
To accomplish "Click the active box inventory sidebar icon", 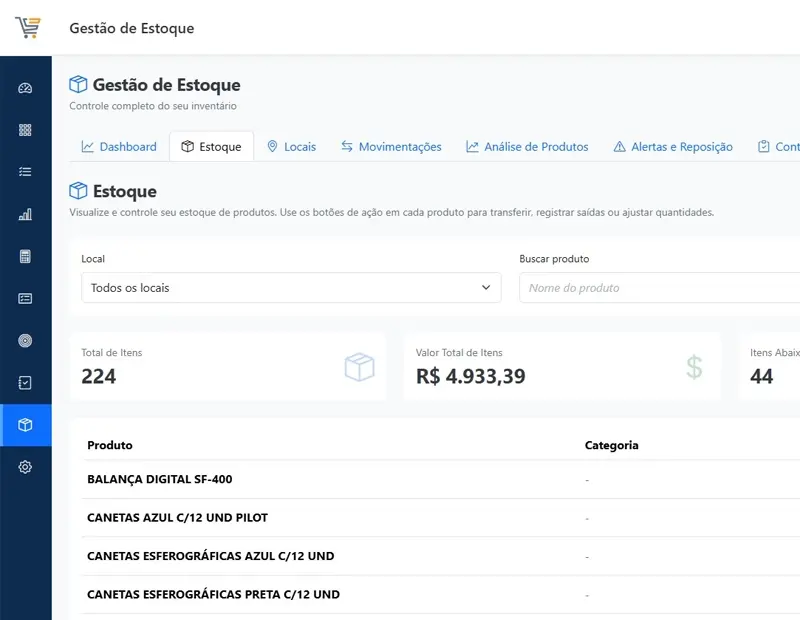I will (25, 425).
